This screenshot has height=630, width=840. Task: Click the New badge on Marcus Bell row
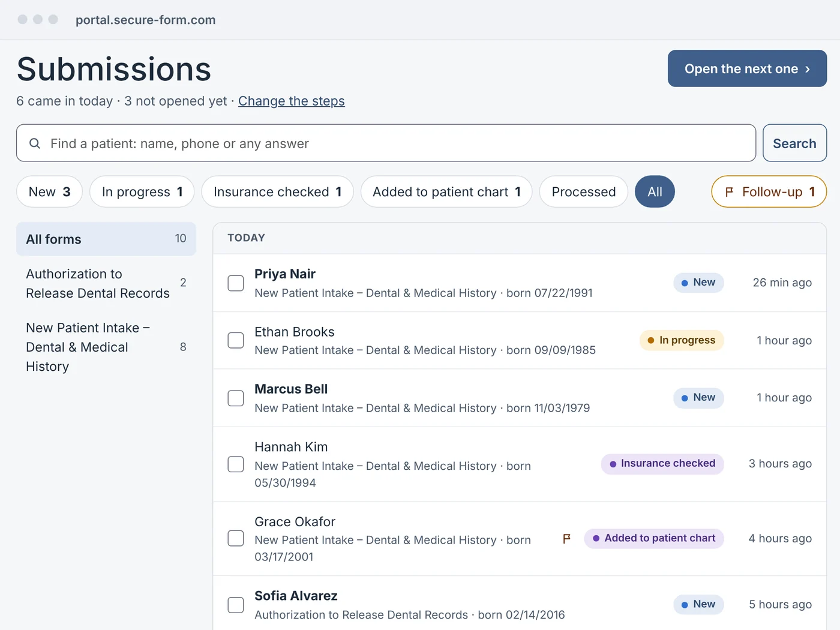click(698, 397)
